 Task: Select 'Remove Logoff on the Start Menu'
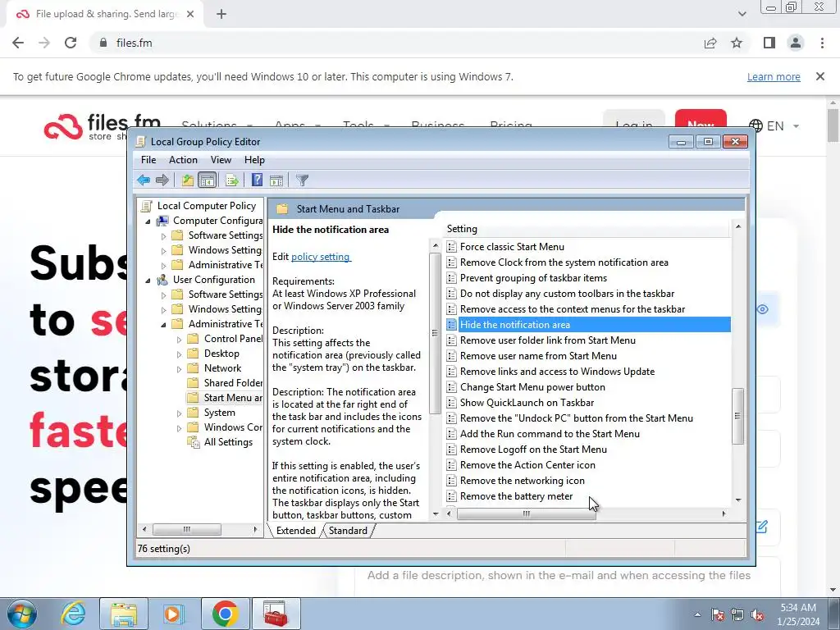pyautogui.click(x=533, y=449)
